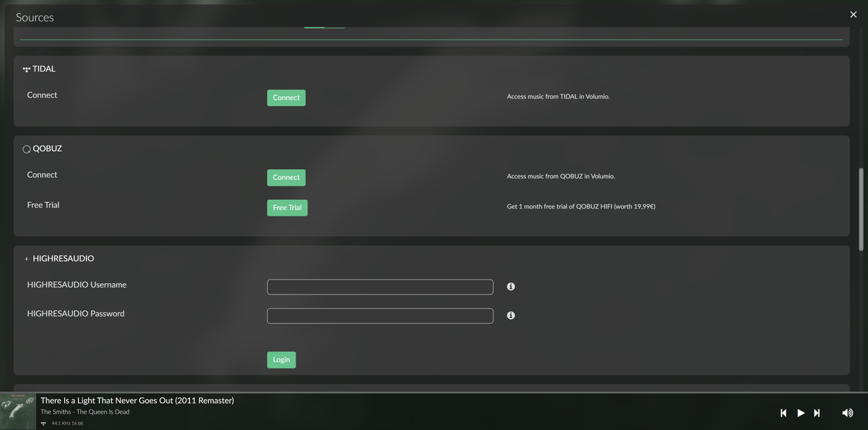Click the '44.1 KHz 16 bit' quality label
868x430 pixels.
click(x=67, y=424)
